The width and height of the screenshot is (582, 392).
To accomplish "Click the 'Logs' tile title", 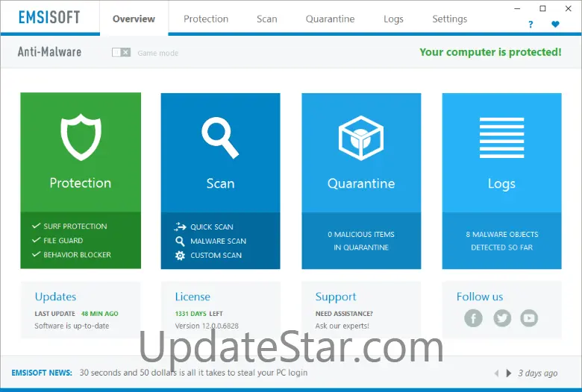I will tap(501, 183).
